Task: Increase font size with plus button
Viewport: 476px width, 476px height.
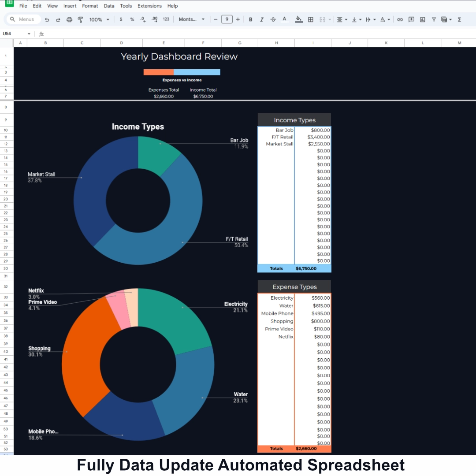Action: click(238, 19)
